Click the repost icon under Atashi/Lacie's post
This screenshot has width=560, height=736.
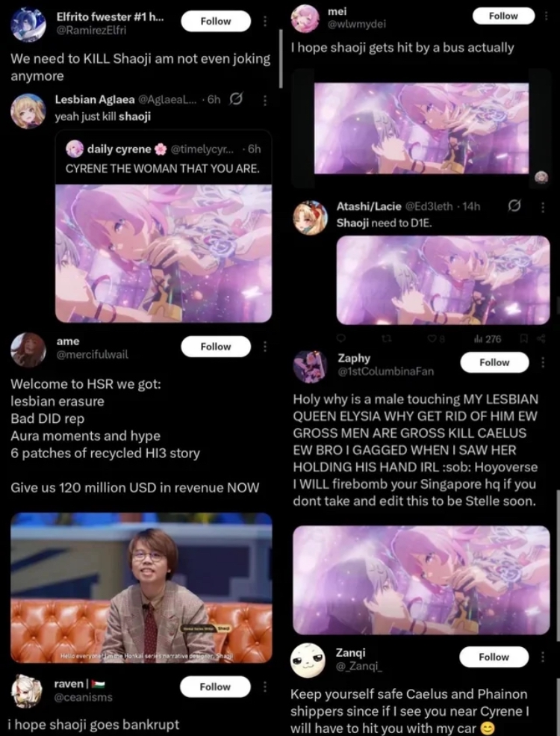coord(387,338)
